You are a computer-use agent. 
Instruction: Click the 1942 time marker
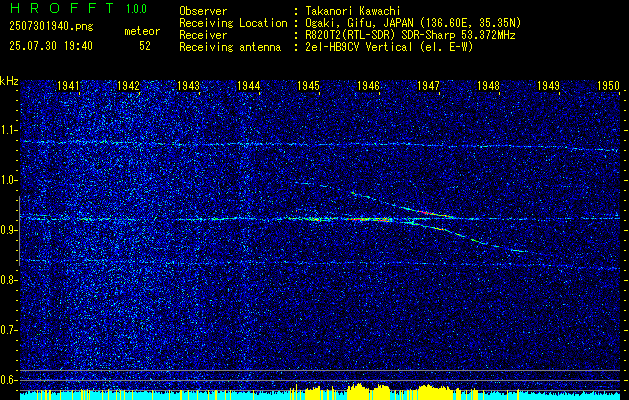[x=128, y=85]
